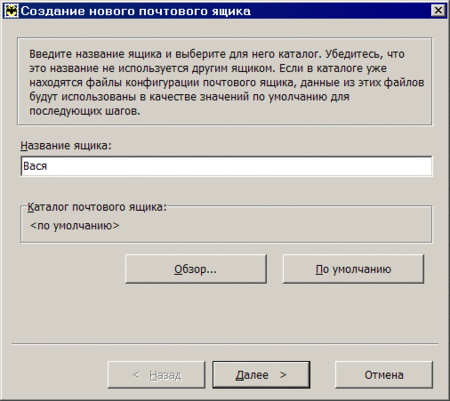Click the 'Создание нового почтового ящика' title bar
Viewport: 450px width, 401px height.
[x=225, y=11]
